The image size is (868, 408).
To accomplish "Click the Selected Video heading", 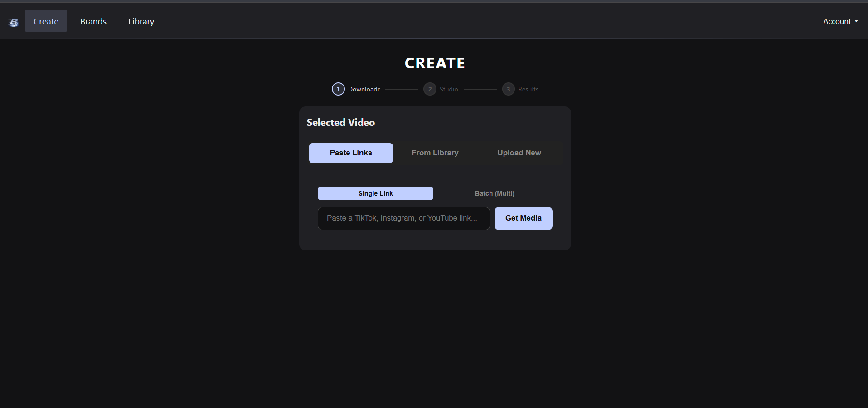I will coord(341,123).
